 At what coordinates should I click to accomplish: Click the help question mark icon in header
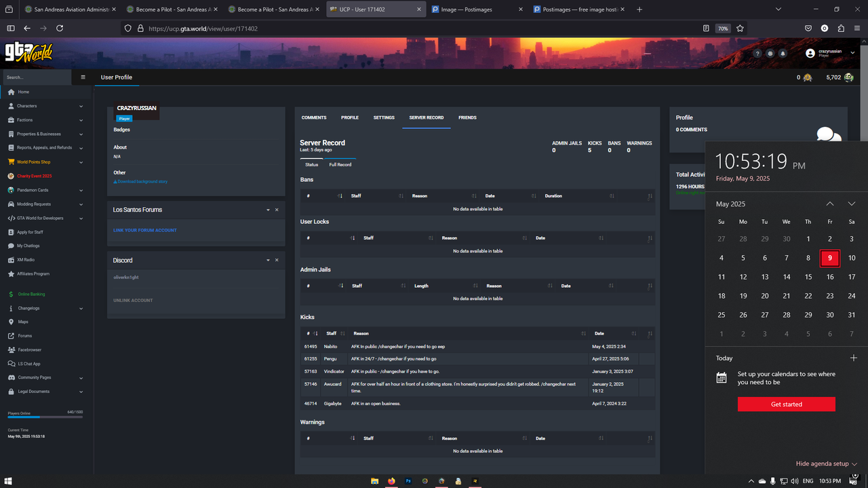tap(757, 53)
